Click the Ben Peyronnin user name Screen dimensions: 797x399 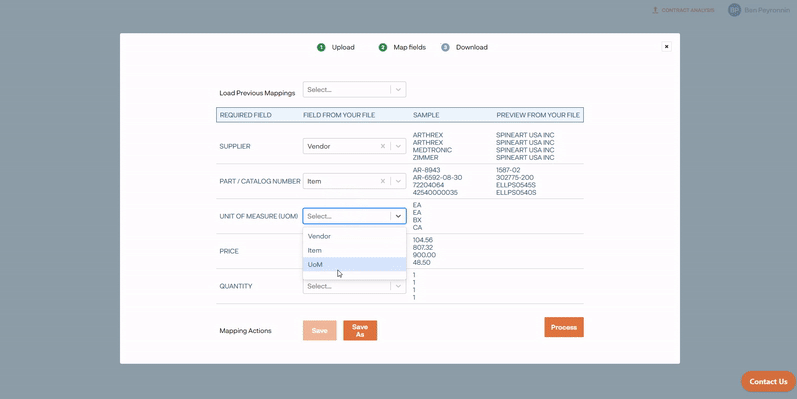[x=767, y=10]
